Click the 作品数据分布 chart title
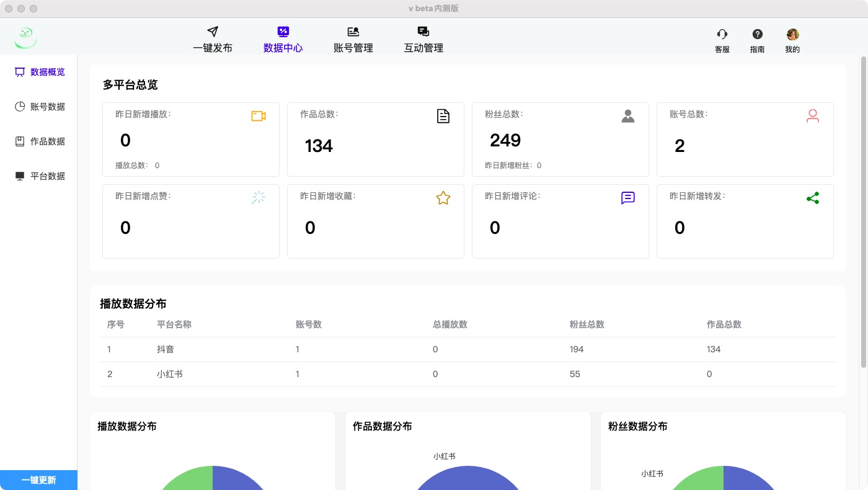This screenshot has width=868, height=490. (383, 426)
